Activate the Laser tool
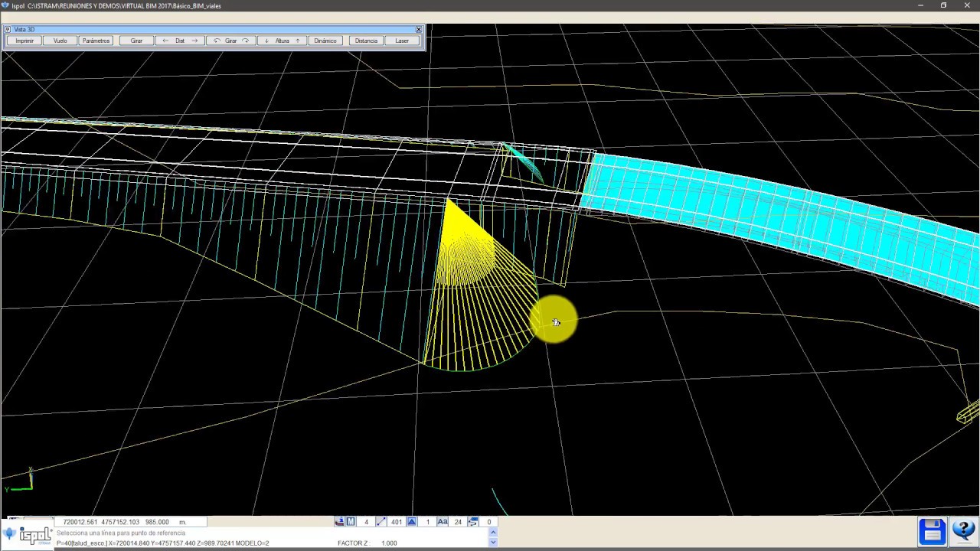Screen dimensions: 980x551 pos(402,41)
